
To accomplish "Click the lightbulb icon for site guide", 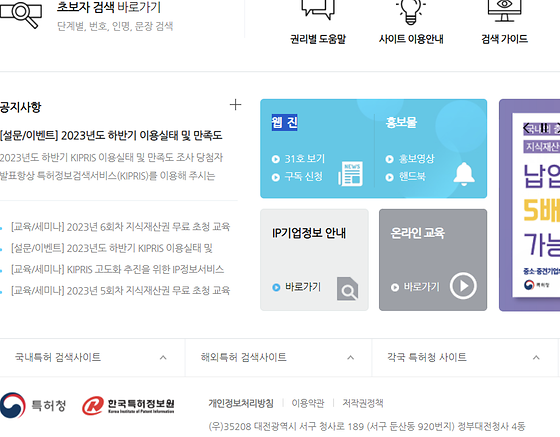I will pos(411,11).
